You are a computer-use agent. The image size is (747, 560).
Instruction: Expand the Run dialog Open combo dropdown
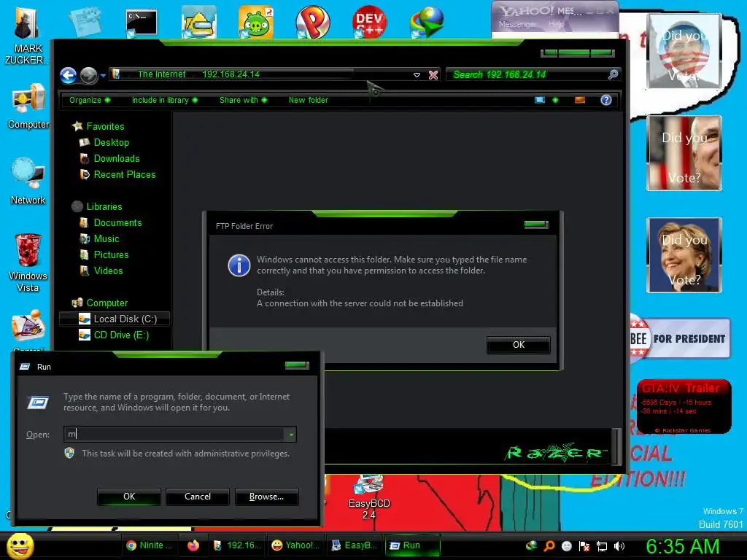pyautogui.click(x=290, y=435)
